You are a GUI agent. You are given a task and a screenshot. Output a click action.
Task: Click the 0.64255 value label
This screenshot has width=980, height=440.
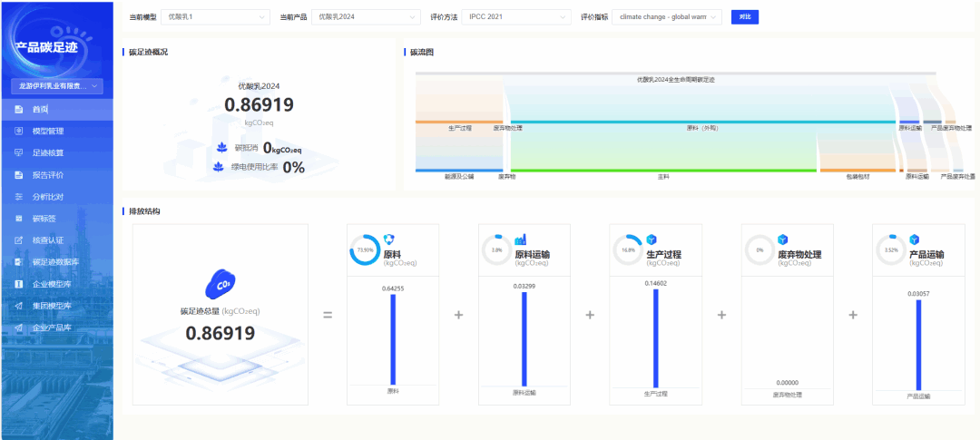tap(393, 288)
